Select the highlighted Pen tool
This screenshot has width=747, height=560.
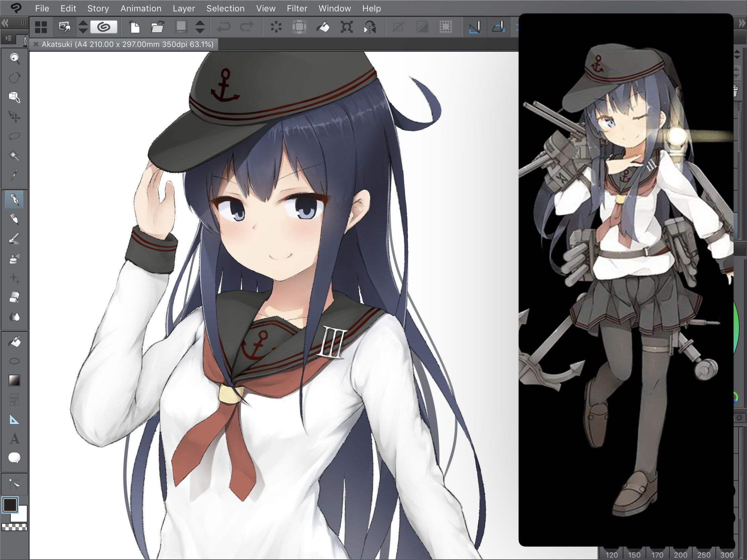[x=14, y=199]
